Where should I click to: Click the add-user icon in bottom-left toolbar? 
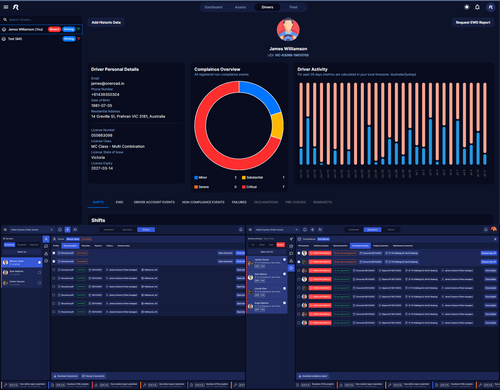pyautogui.click(x=75, y=230)
